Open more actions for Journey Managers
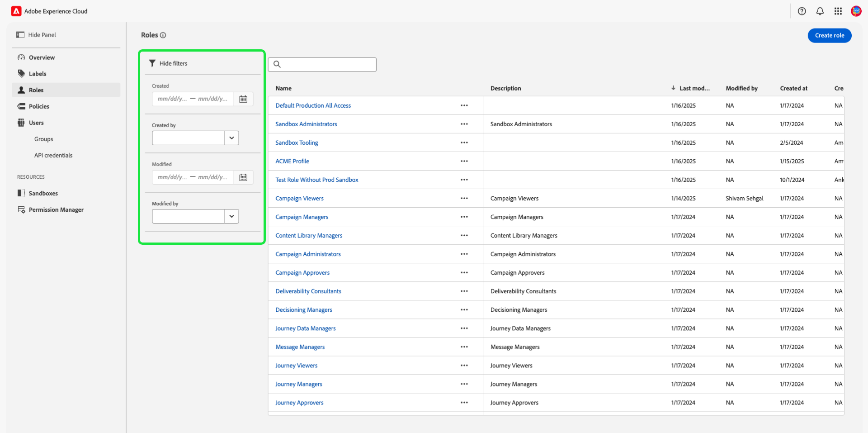This screenshot has height=433, width=868. click(x=464, y=384)
